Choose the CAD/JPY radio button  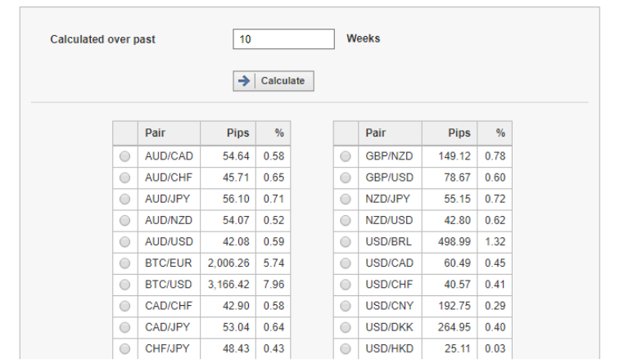[x=125, y=327]
